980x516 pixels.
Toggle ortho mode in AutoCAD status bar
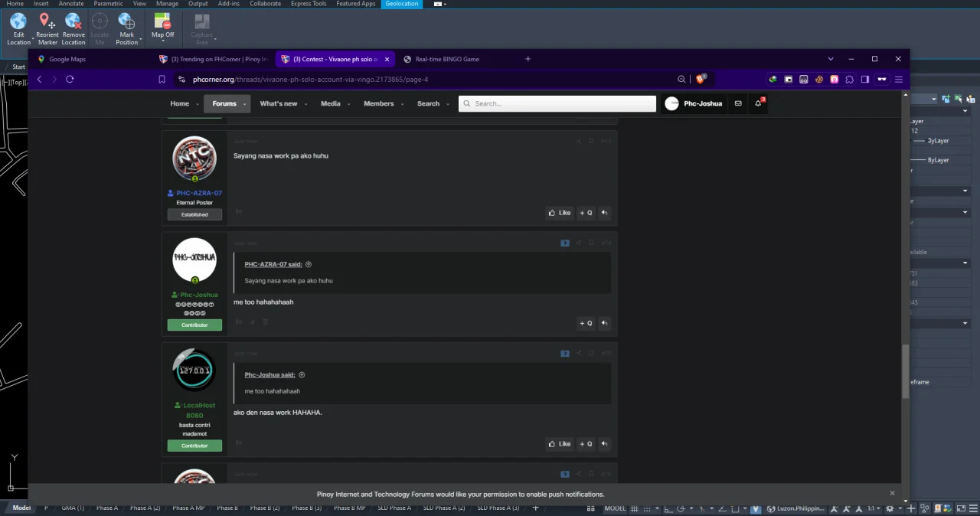[668, 508]
